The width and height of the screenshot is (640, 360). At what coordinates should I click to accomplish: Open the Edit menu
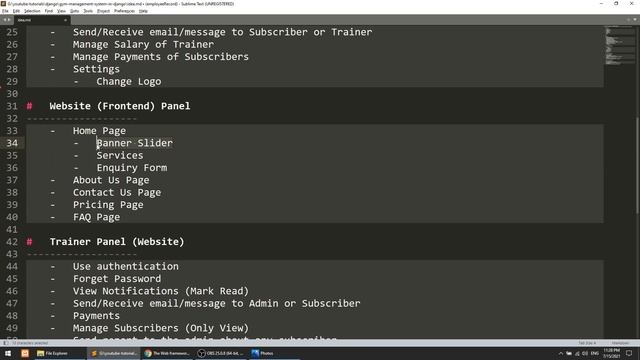click(x=16, y=11)
